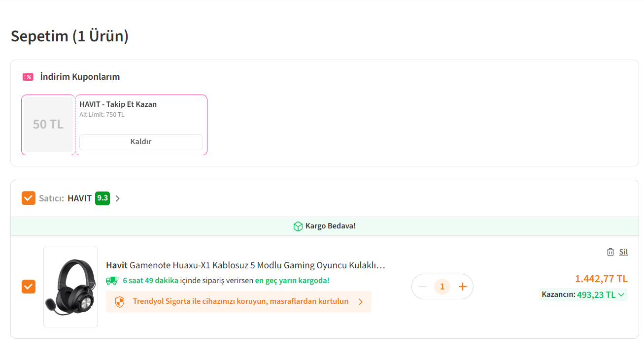This screenshot has width=644, height=352.
Task: Open HAVIT seller name link
Action: pyautogui.click(x=79, y=198)
